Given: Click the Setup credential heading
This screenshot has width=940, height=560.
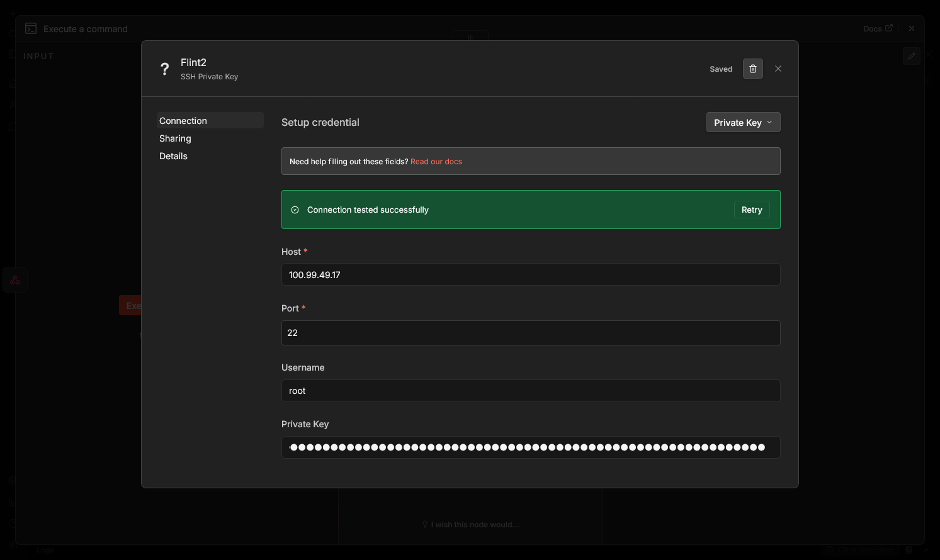Looking at the screenshot, I should point(320,122).
